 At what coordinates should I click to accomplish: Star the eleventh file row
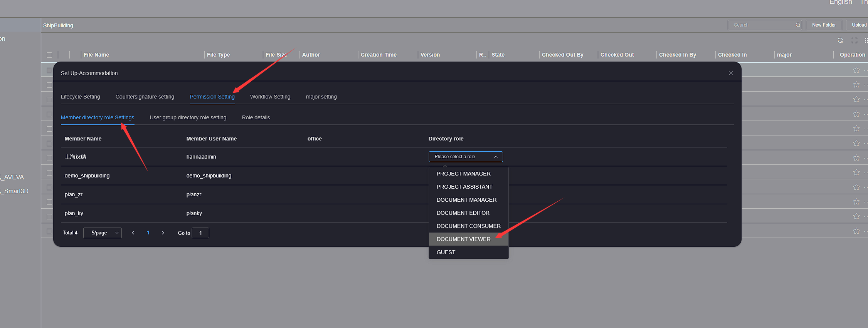click(856, 216)
